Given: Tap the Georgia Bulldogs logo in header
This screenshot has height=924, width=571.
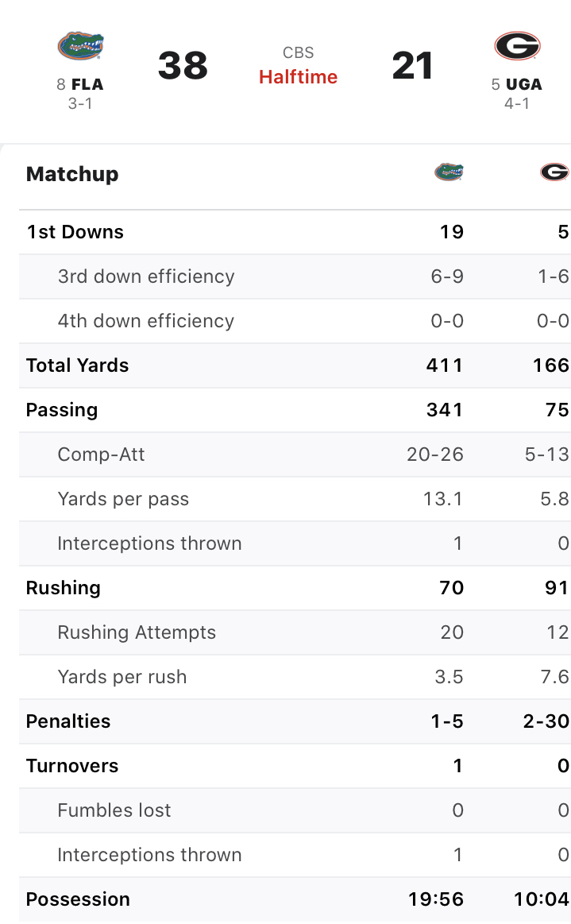Looking at the screenshot, I should 517,46.
